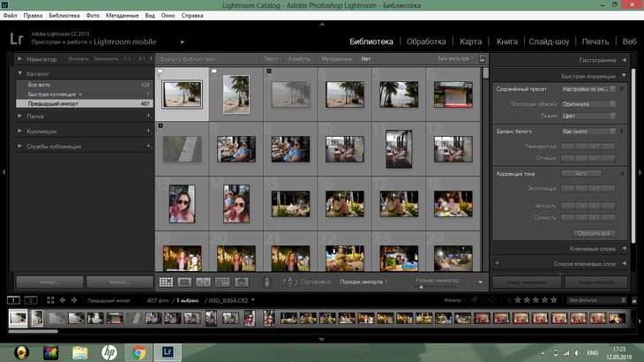Hide right panel group arrow
The image size is (644, 362).
(640, 172)
